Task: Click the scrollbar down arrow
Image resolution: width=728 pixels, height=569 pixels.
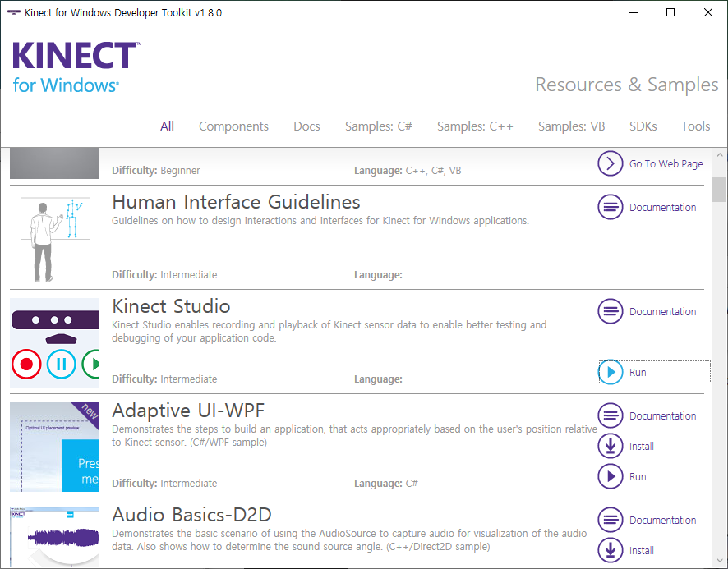Action: click(x=719, y=561)
